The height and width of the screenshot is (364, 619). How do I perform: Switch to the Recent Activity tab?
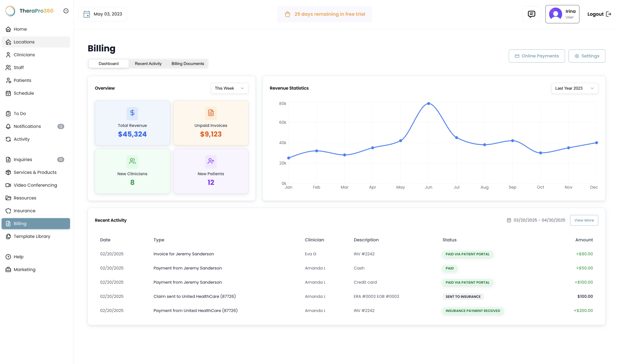pyautogui.click(x=148, y=64)
